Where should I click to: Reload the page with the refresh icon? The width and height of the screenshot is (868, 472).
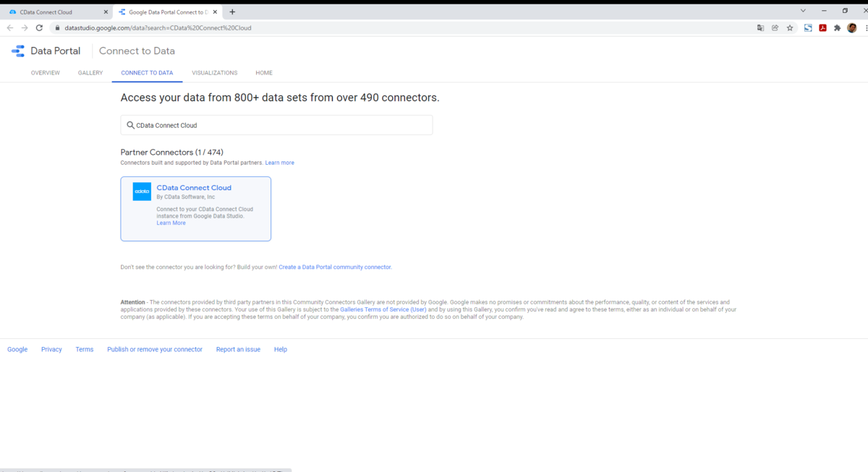(x=40, y=27)
